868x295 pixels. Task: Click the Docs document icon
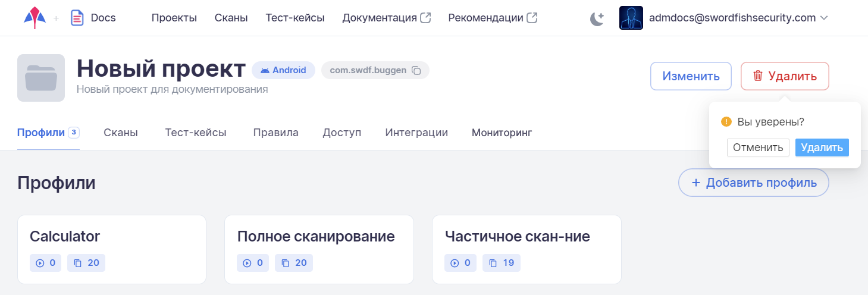[77, 18]
